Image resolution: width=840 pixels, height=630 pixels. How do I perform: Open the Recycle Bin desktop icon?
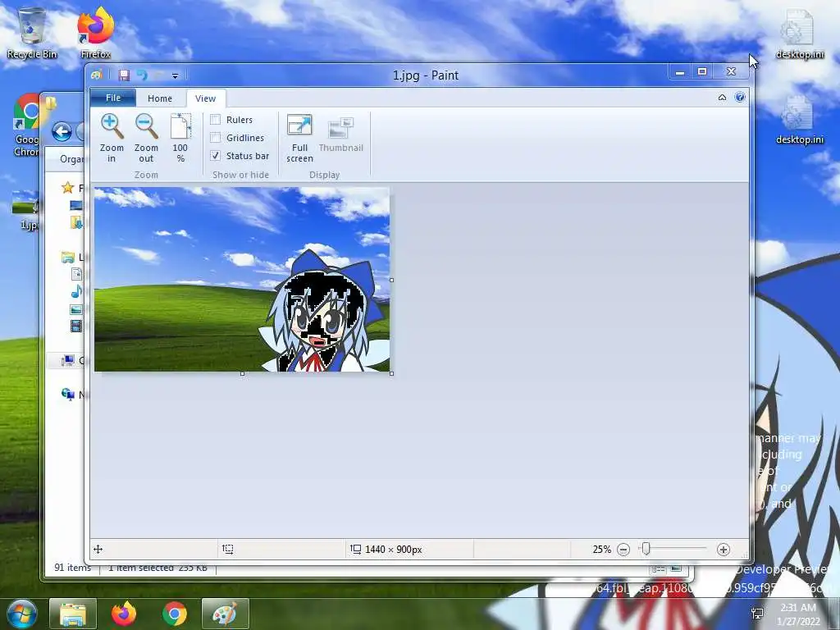pos(32,33)
